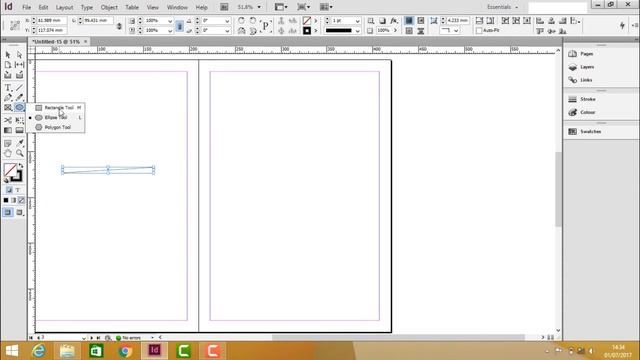The width and height of the screenshot is (640, 360).
Task: Open the stroke type dropdown
Action: point(358,31)
